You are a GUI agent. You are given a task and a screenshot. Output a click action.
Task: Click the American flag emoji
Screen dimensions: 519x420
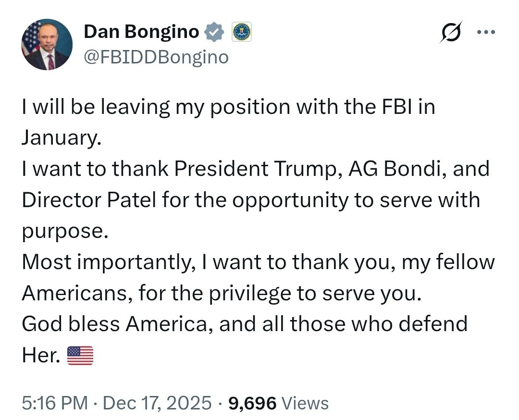(80, 355)
